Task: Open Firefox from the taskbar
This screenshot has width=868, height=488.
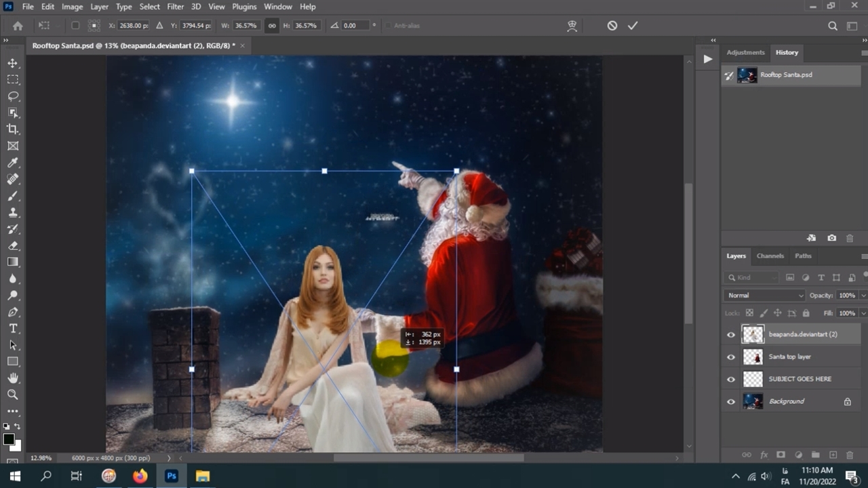Action: [x=140, y=476]
